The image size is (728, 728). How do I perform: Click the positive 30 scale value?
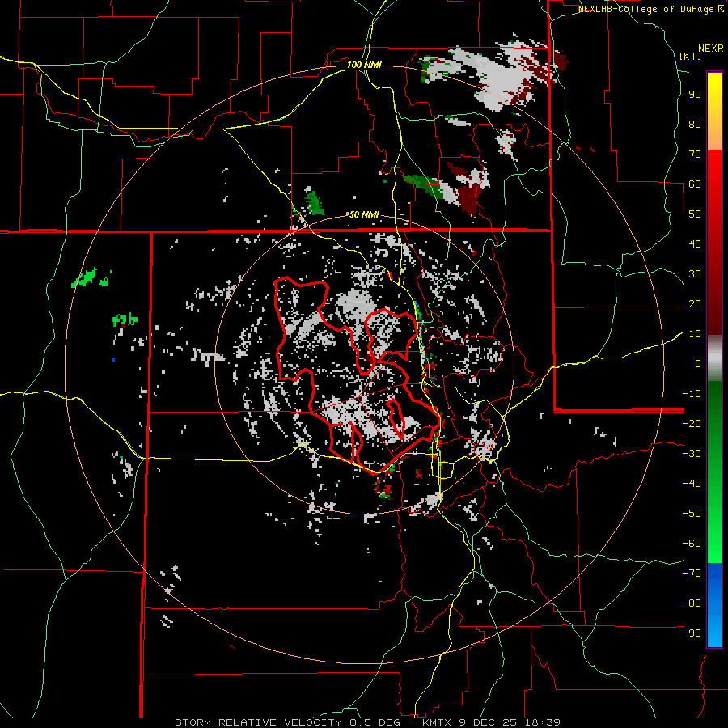[x=695, y=274]
